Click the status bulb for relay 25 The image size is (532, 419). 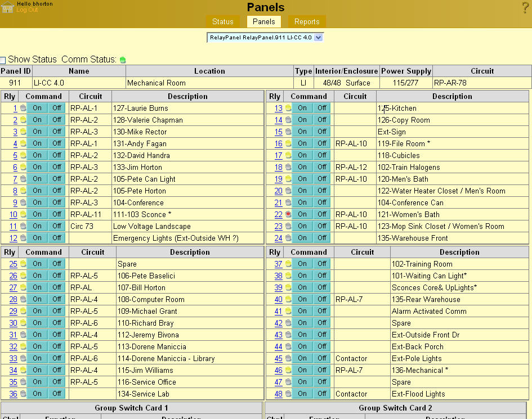coord(23,264)
